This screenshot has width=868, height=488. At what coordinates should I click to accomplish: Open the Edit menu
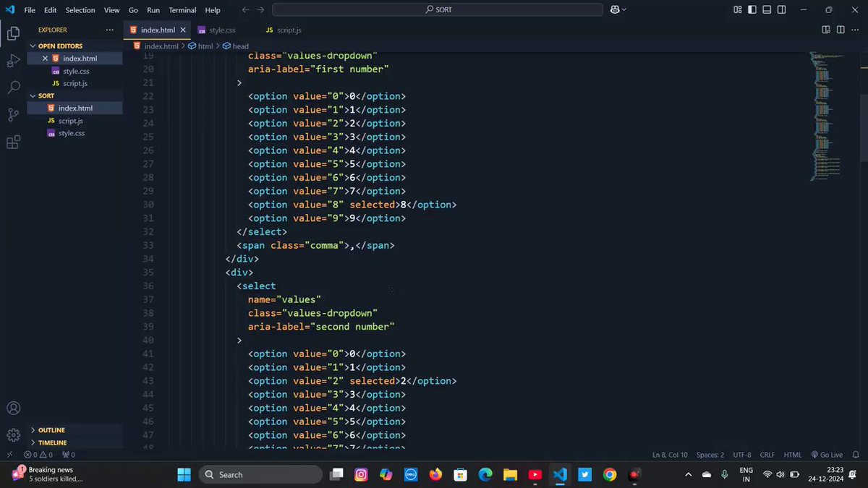coord(50,10)
